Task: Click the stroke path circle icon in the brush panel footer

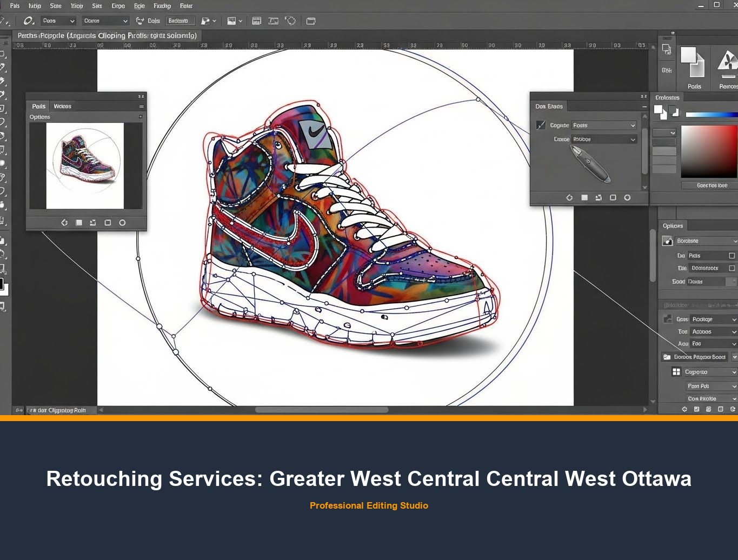Action: 627,197
